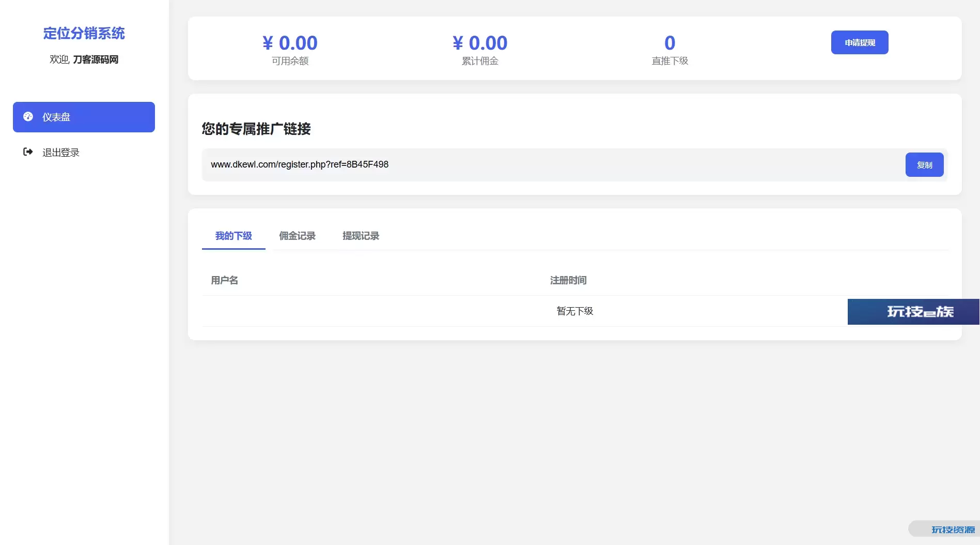Click the 用户名 column header
980x545 pixels.
click(225, 280)
